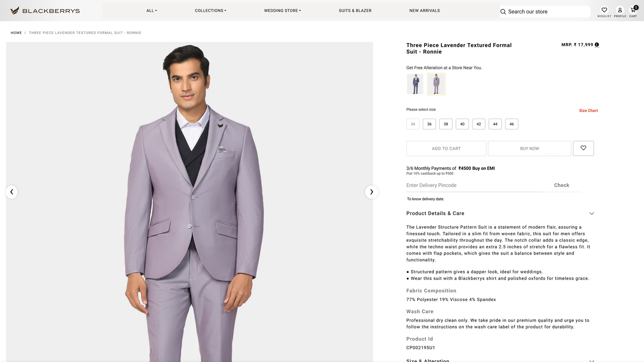Image resolution: width=644 pixels, height=362 pixels.
Task: Select size 40
Action: [462, 124]
